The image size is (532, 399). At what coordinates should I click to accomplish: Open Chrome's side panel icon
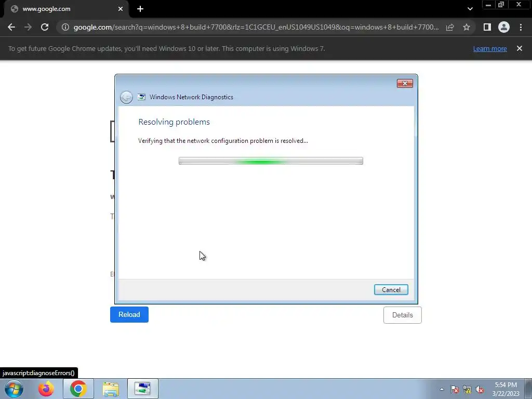487,27
